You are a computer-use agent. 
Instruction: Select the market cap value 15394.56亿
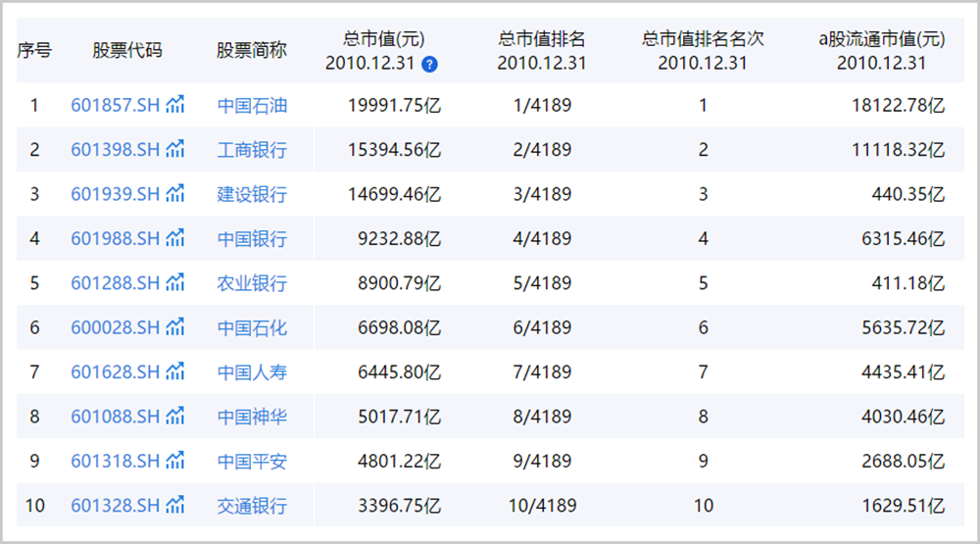(x=394, y=149)
